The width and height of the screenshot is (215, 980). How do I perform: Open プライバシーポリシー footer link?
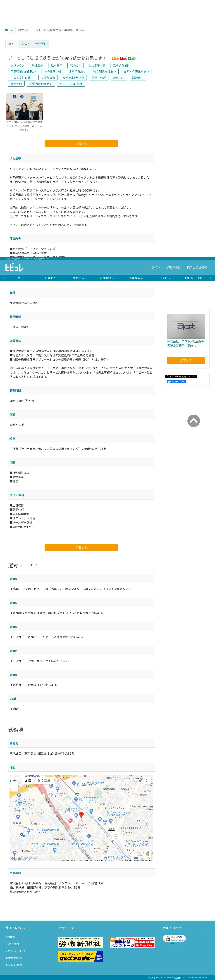[17, 951]
